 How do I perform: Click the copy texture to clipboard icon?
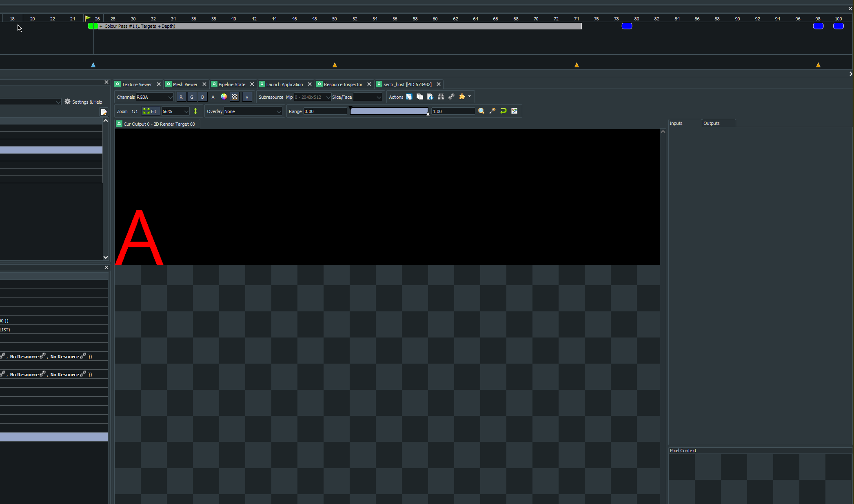click(419, 97)
